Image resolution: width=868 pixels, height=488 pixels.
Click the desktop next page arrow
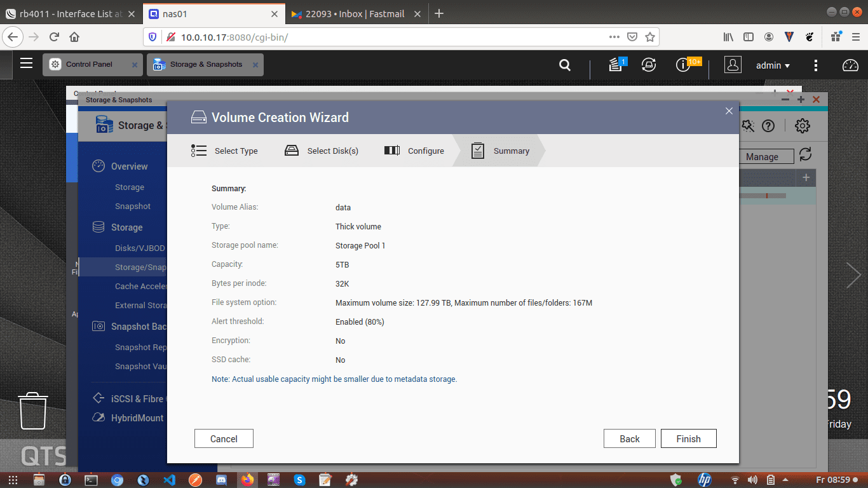(853, 275)
